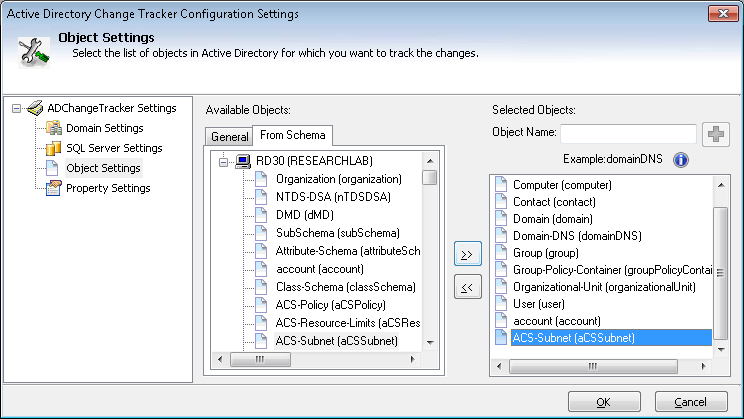Click the OK button
Screen dimensions: 744x419
tap(604, 402)
